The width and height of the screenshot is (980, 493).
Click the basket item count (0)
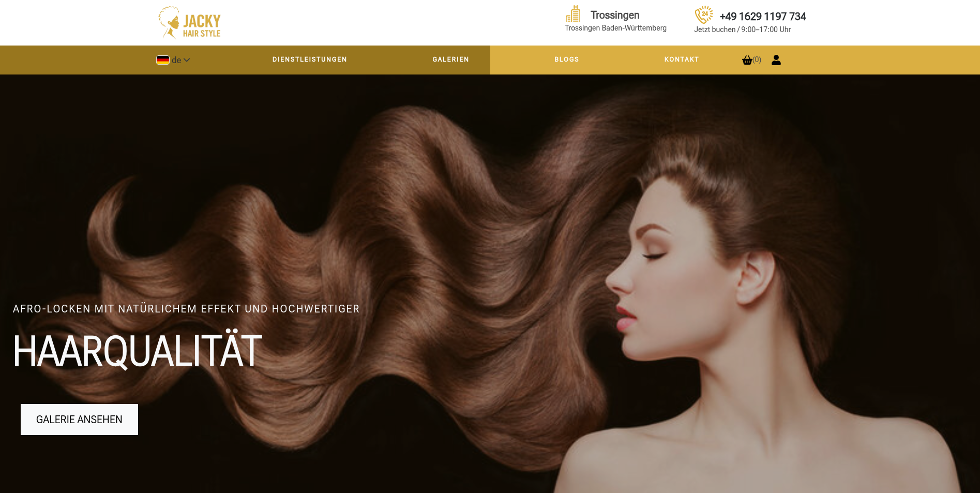(757, 59)
